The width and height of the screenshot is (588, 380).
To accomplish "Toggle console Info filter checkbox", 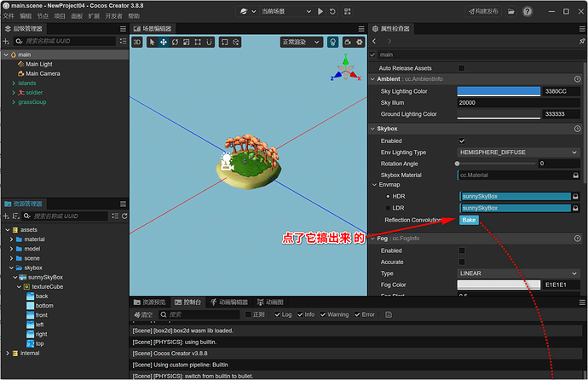I will [x=300, y=314].
